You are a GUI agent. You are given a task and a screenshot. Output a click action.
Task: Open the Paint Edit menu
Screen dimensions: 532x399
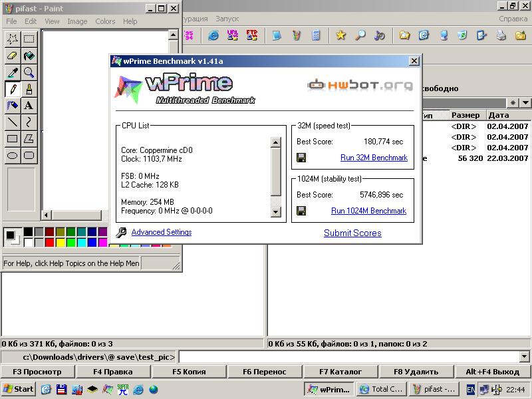pos(31,21)
